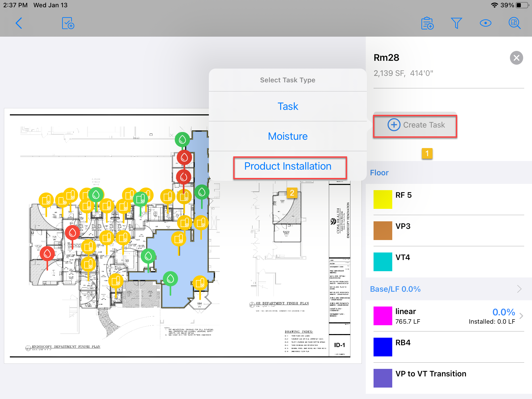Open the clipboard add-task icon
Viewport: 532px width, 399px height.
pos(427,23)
